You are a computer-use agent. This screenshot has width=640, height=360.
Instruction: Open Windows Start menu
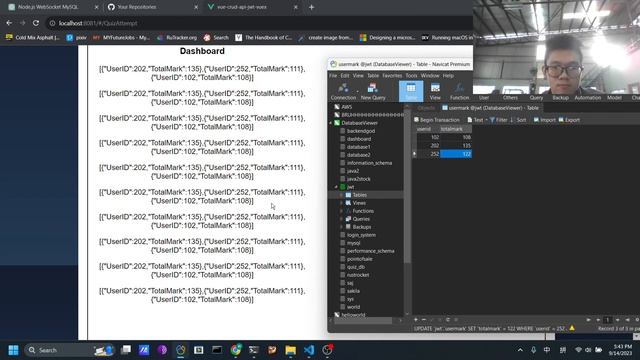(x=13, y=350)
